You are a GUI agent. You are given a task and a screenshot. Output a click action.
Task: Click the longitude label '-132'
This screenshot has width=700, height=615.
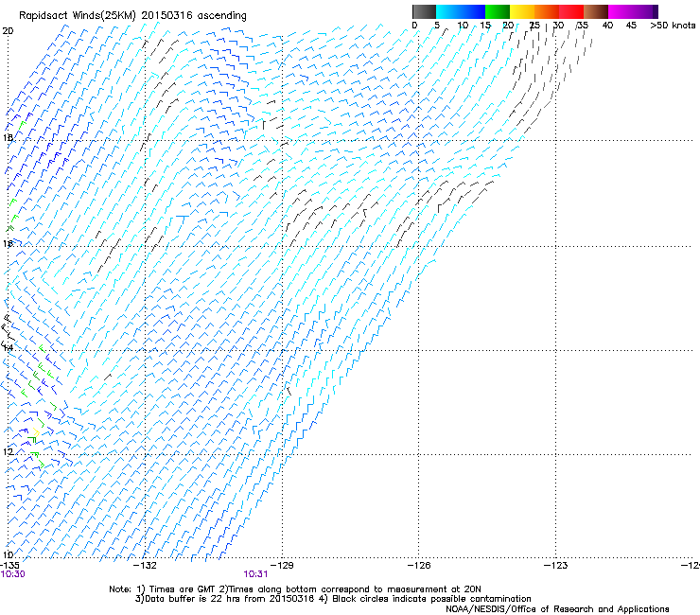pos(146,566)
